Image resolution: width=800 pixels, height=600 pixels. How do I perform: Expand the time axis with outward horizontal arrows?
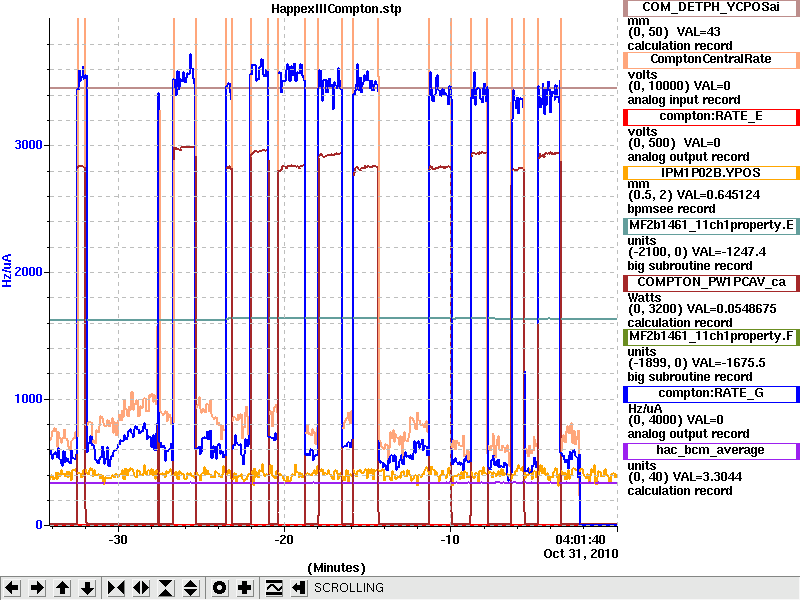[x=141, y=588]
